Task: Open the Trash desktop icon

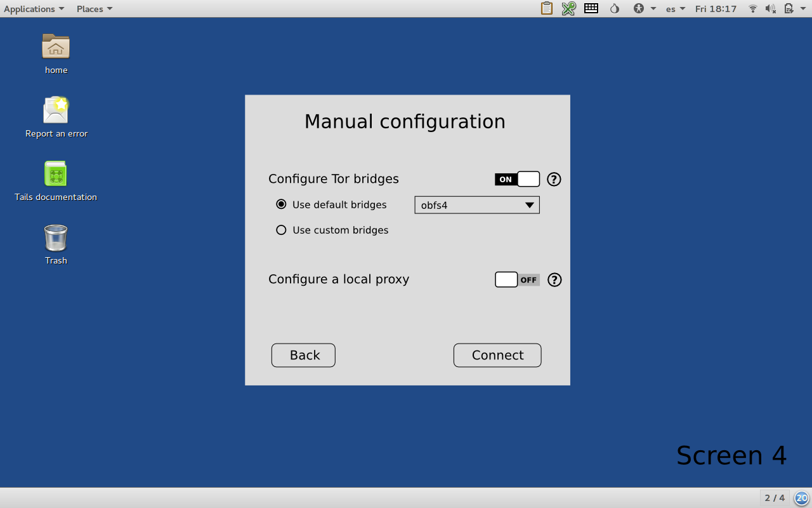Action: coord(56,238)
